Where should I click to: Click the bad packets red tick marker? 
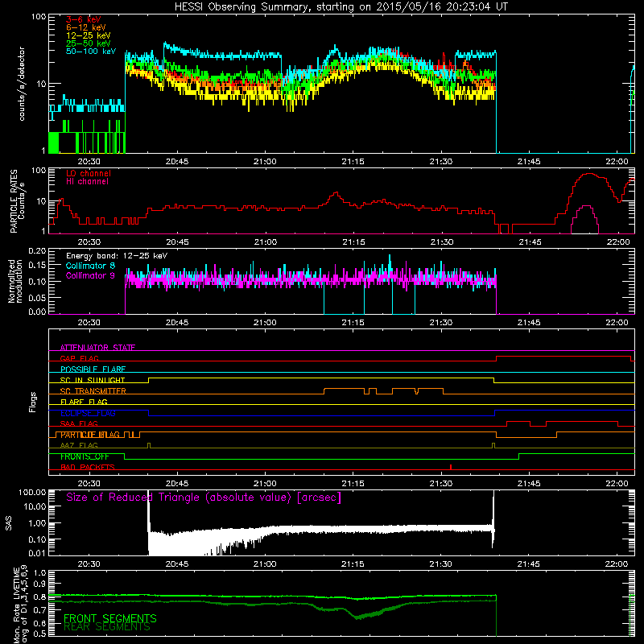click(451, 467)
